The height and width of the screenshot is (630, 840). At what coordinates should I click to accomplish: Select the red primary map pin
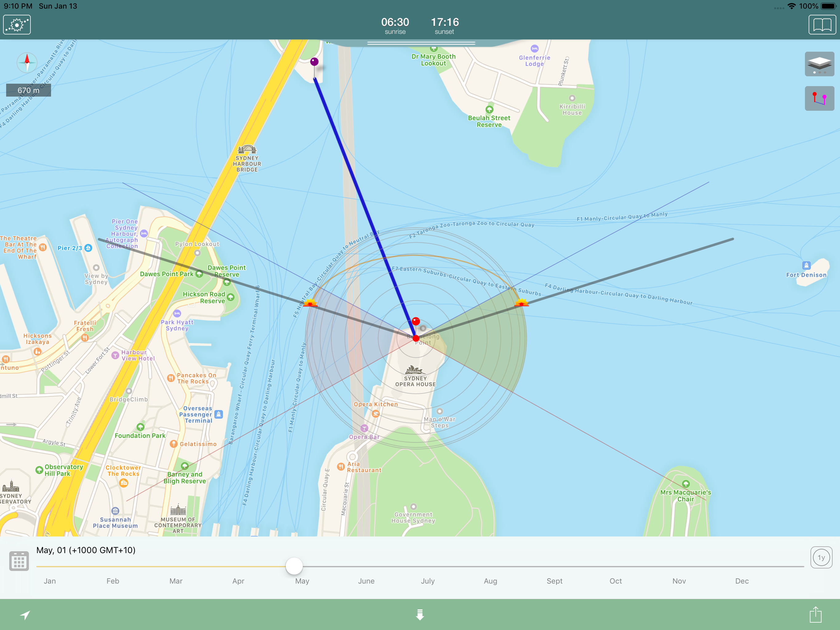click(x=416, y=322)
